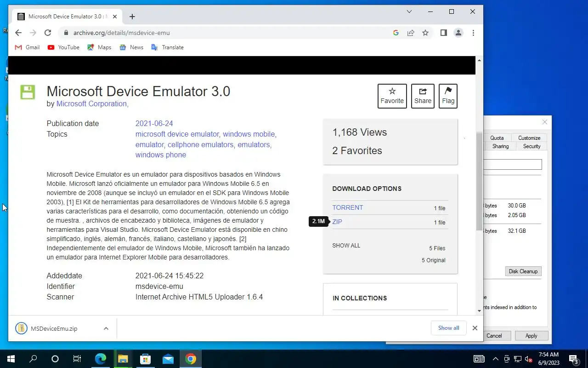Click Internet Archive HTML5 Uploader 1.6.4 text

199,297
